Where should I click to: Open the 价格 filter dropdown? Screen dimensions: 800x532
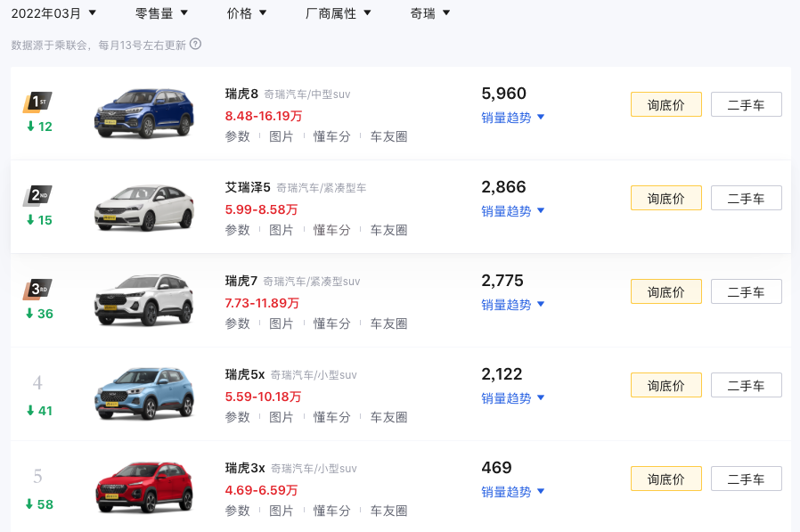point(247,13)
